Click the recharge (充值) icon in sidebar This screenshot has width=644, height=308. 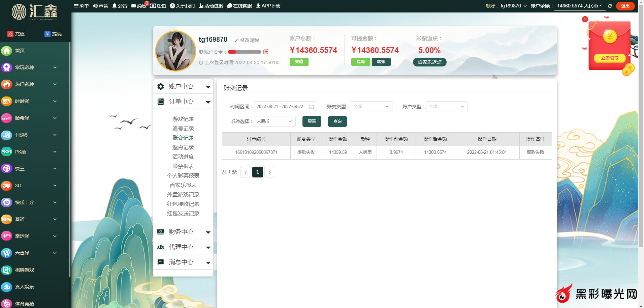click(10, 34)
